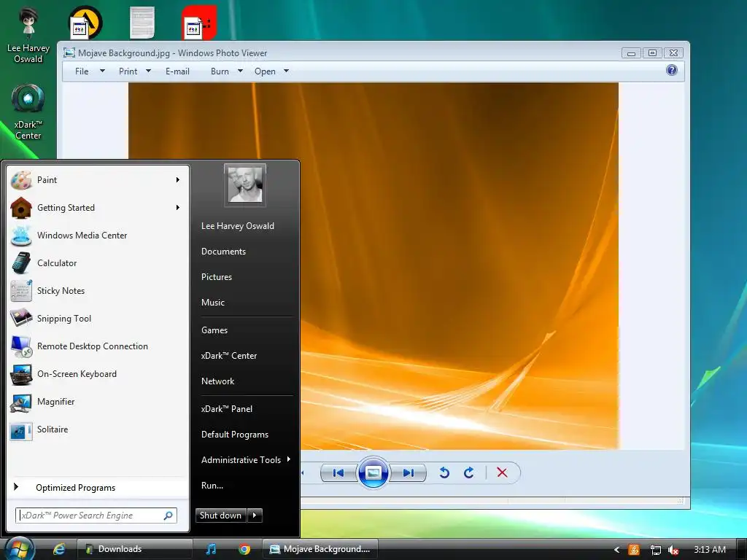The width and height of the screenshot is (747, 560).
Task: Open Network from Start menu
Action: click(x=217, y=381)
